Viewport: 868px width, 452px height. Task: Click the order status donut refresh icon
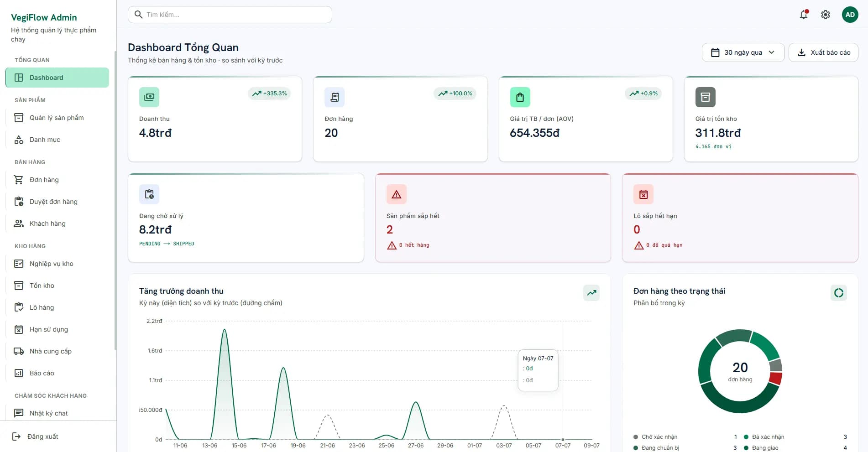[839, 293]
